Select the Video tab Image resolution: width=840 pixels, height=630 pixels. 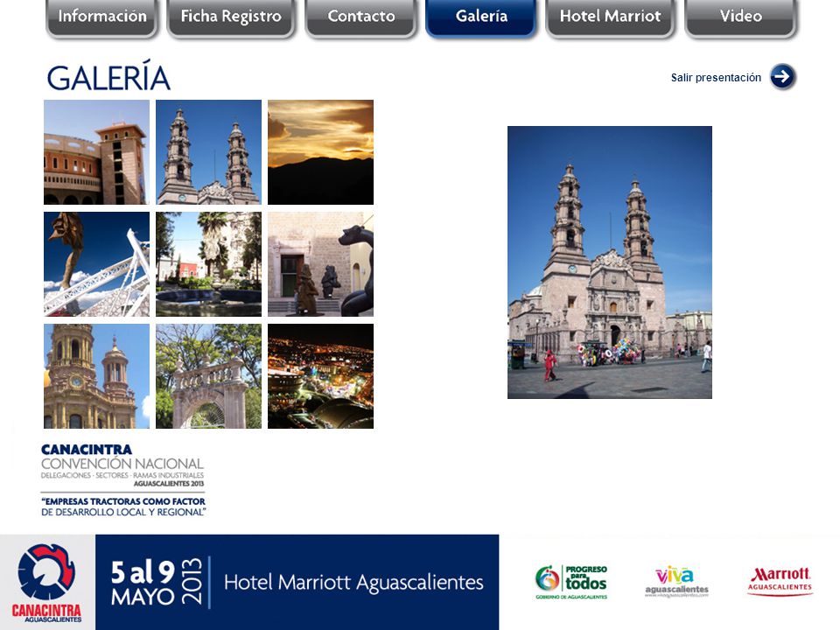click(741, 18)
